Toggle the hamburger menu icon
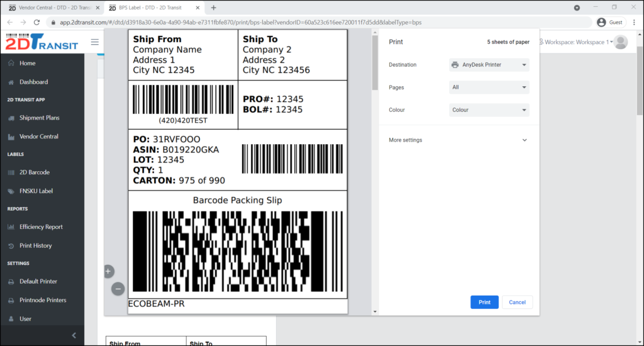 pyautogui.click(x=95, y=42)
